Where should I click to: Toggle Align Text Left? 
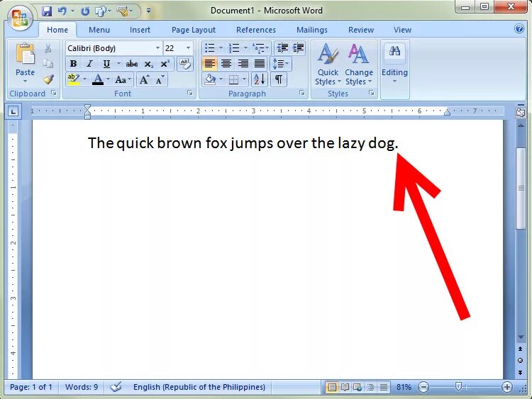pyautogui.click(x=210, y=64)
